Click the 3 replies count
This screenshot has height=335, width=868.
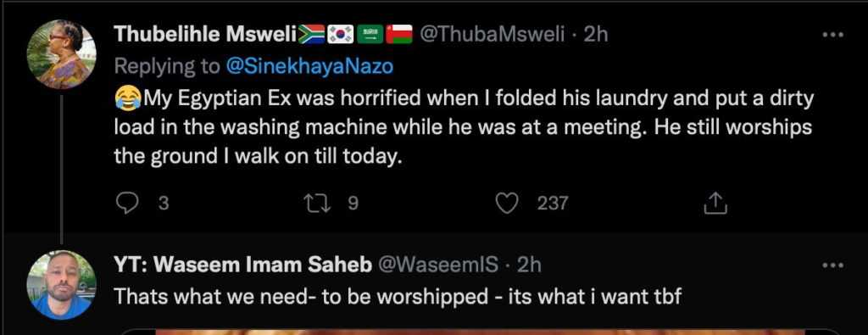[164, 204]
